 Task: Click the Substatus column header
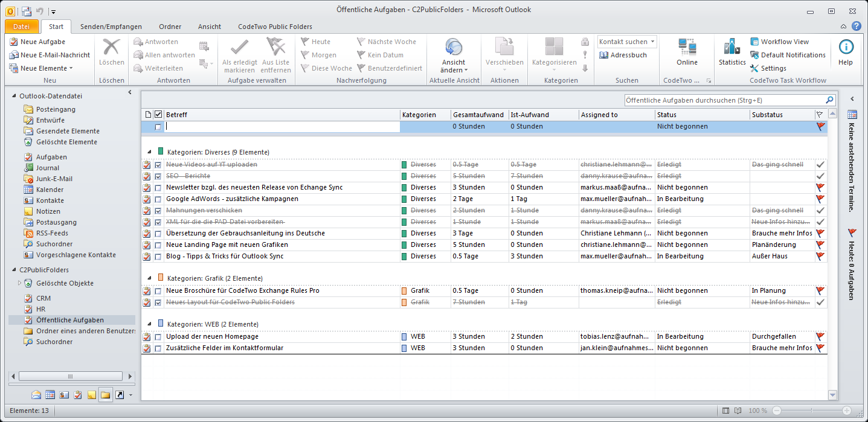[782, 115]
